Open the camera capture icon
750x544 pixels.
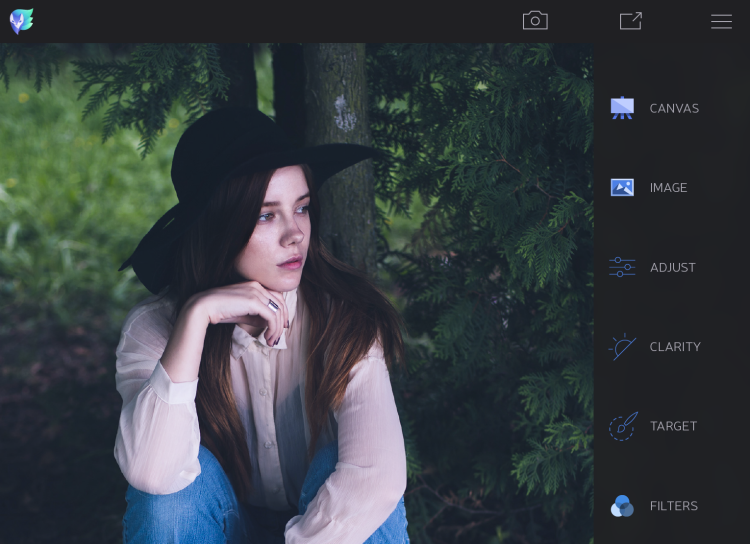click(535, 21)
